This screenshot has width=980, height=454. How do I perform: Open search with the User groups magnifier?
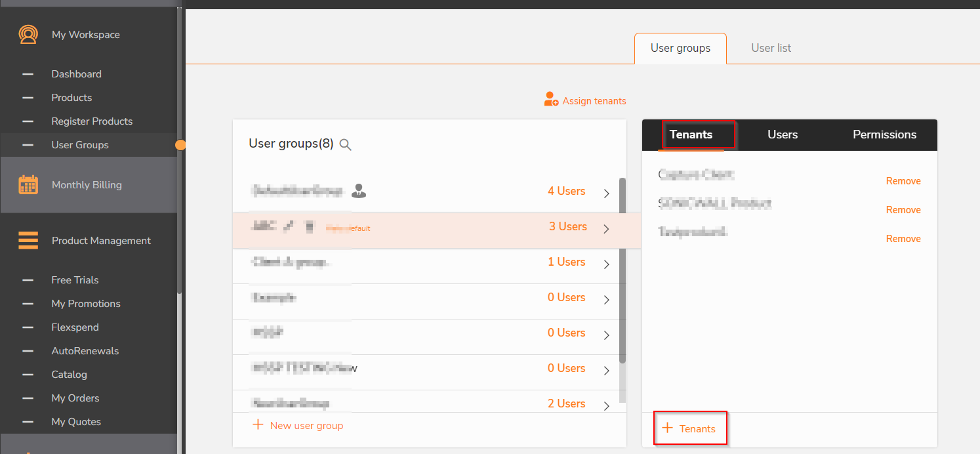pyautogui.click(x=346, y=145)
